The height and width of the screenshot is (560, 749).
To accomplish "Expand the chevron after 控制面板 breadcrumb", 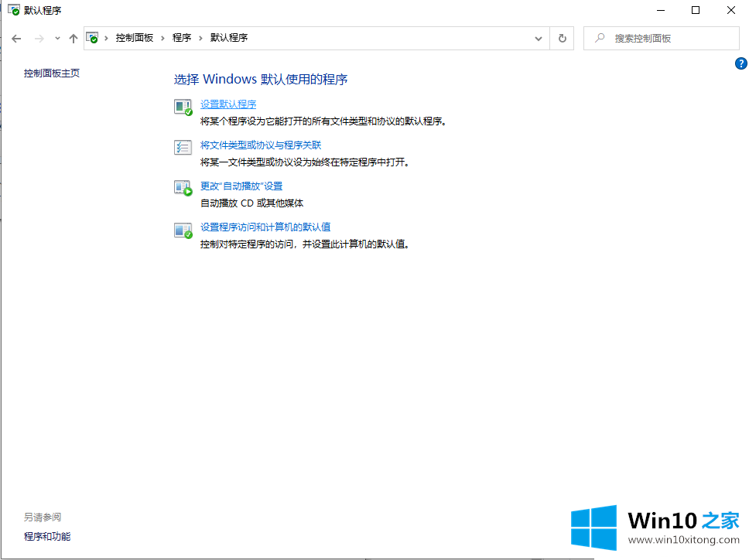I will pyautogui.click(x=163, y=38).
